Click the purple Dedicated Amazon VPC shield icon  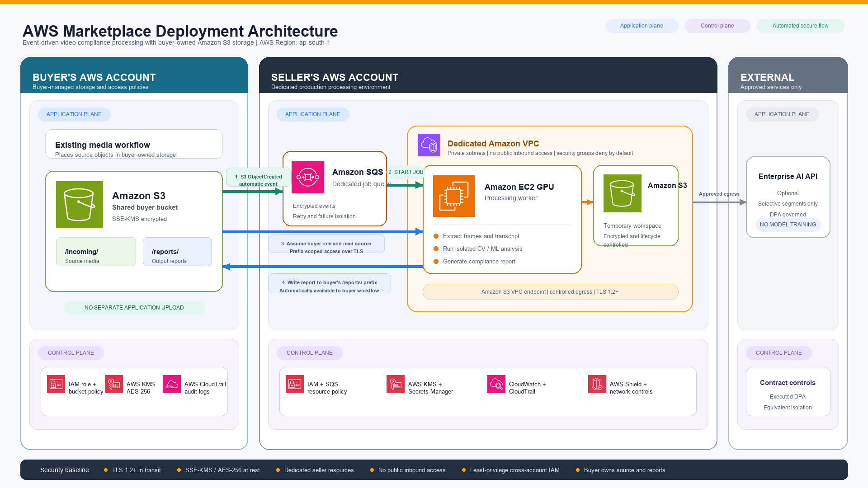point(429,145)
